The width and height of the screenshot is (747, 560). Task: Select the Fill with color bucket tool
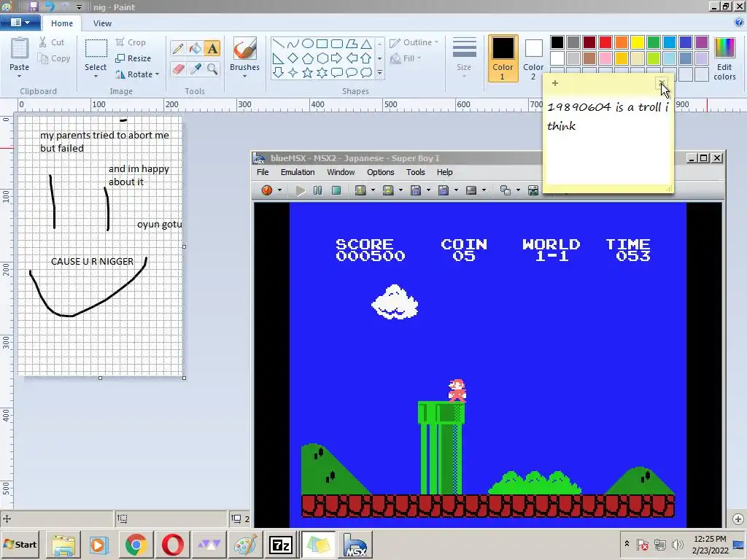coord(195,49)
